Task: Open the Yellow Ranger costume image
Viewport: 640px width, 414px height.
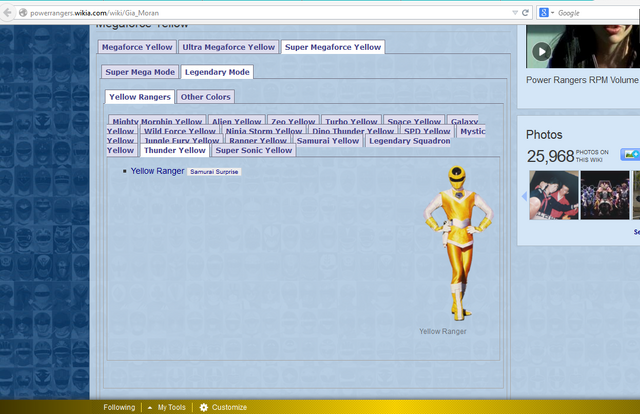Action: 458,243
